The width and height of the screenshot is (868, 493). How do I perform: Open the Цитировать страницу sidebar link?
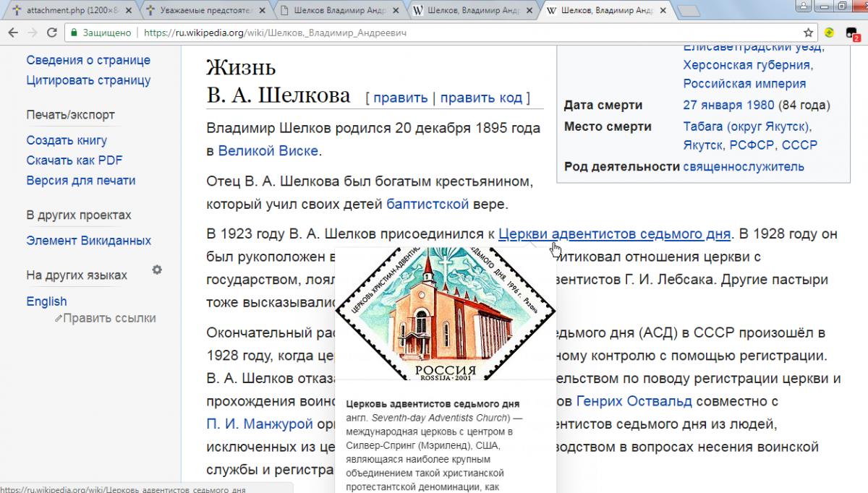(x=88, y=80)
